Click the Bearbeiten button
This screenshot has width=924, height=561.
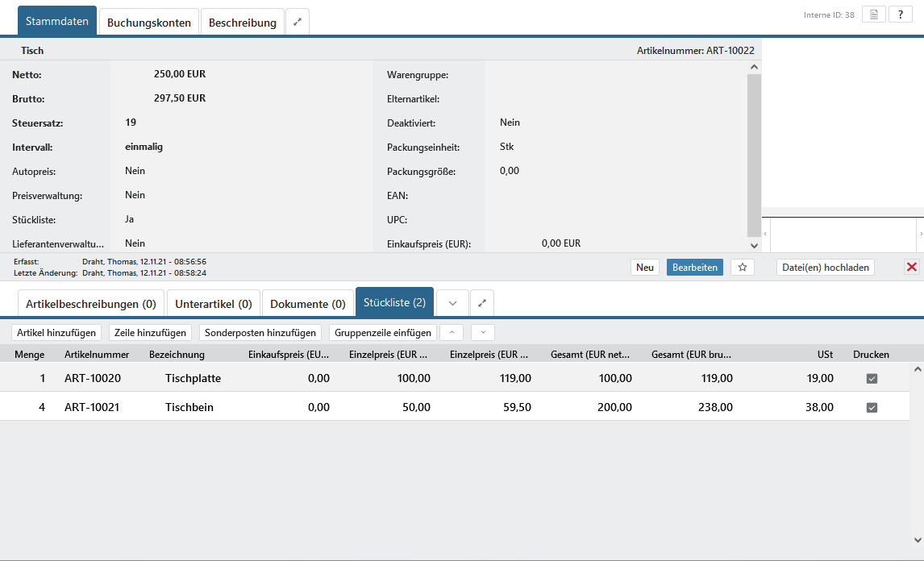pyautogui.click(x=695, y=268)
